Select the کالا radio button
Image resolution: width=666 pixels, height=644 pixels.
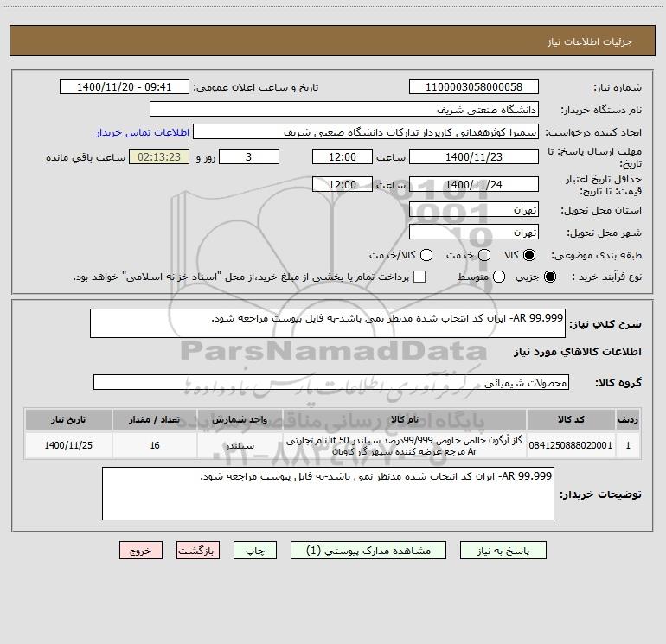(x=529, y=255)
